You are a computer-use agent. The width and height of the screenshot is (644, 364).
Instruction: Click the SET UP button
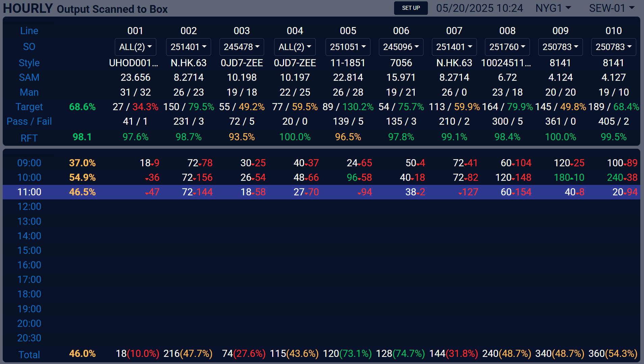click(411, 8)
